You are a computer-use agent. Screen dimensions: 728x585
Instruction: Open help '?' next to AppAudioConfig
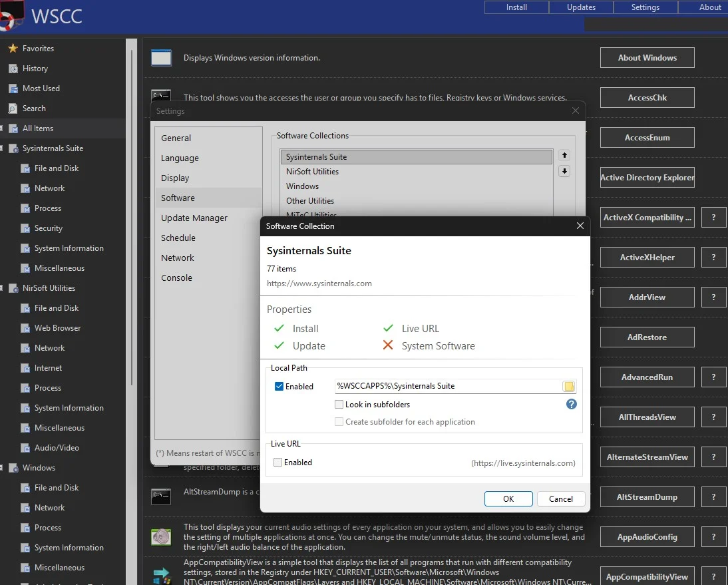coord(713,536)
